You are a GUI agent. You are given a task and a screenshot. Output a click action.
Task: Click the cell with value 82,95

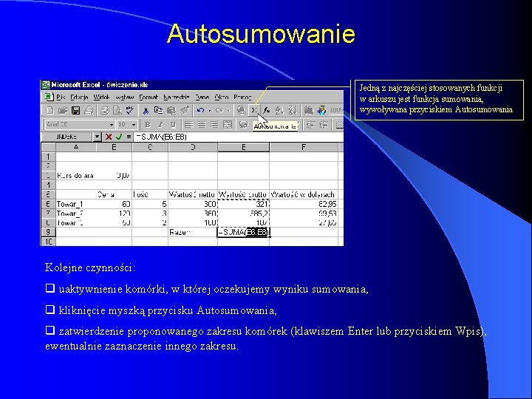coord(304,204)
